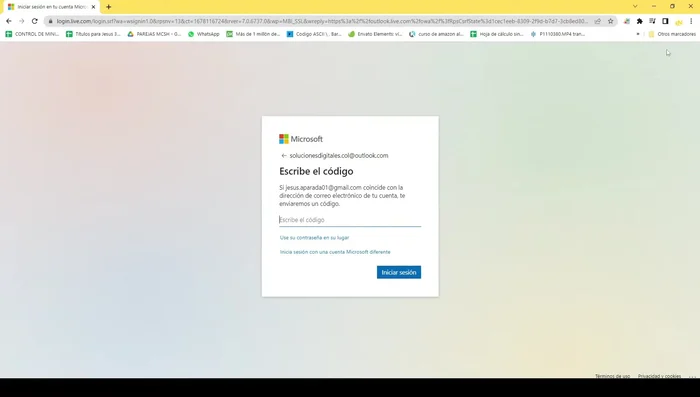The width and height of the screenshot is (700, 397).
Task: Open Términos de uso link
Action: click(x=612, y=376)
